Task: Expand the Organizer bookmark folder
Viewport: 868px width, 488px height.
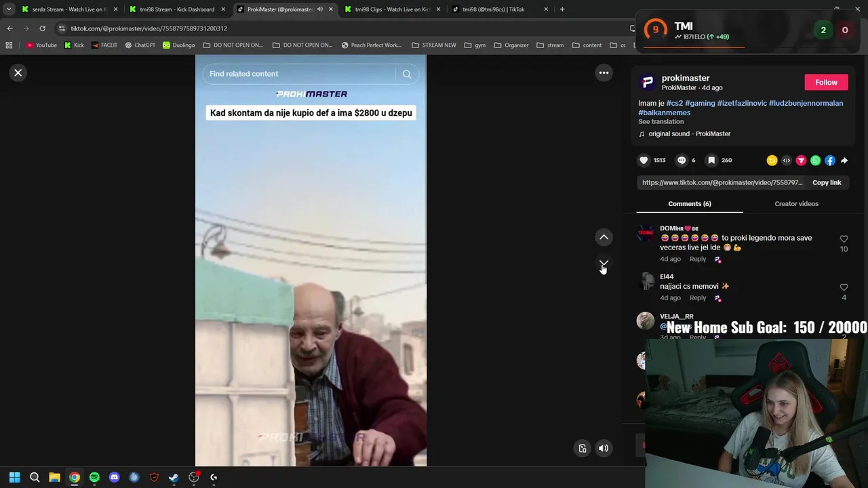Action: point(511,45)
